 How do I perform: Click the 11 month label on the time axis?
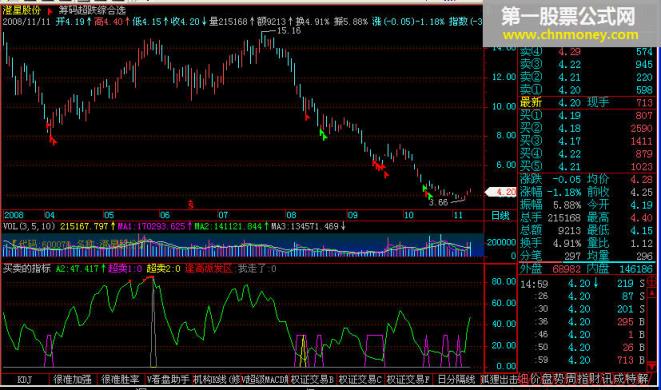[458, 215]
